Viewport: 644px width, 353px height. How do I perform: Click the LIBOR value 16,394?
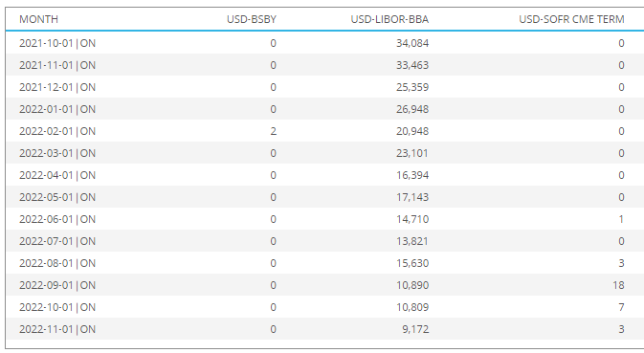[x=411, y=175]
